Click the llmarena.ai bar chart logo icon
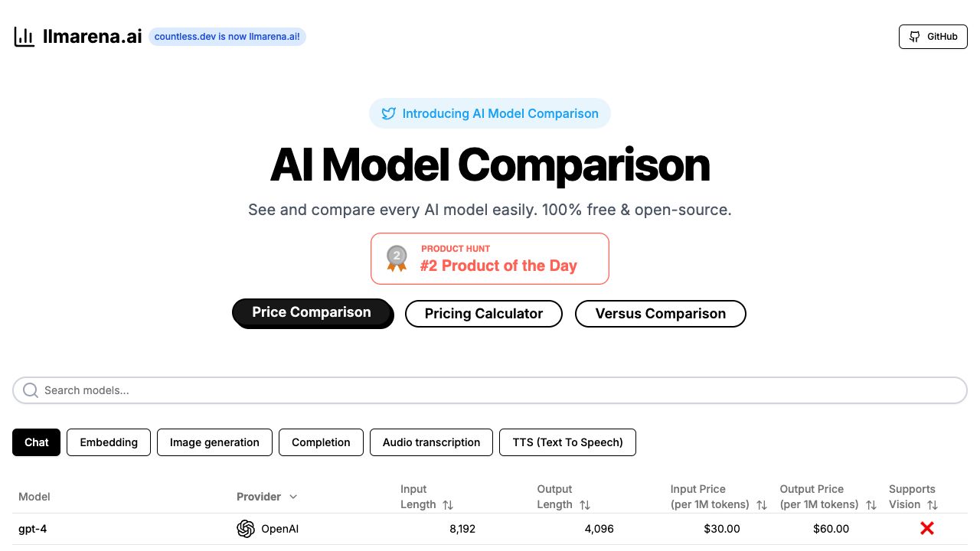 (24, 37)
